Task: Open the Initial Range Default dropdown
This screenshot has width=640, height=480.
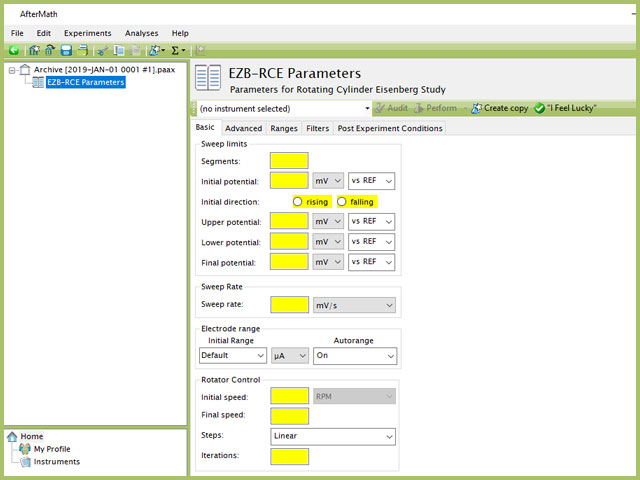Action: 233,356
